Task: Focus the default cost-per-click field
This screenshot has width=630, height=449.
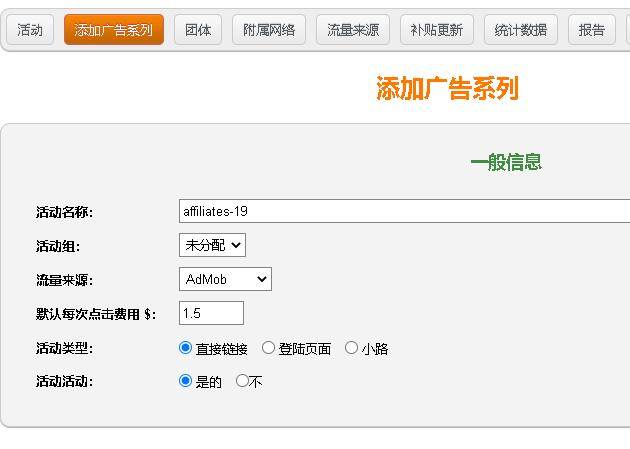Action: (211, 313)
